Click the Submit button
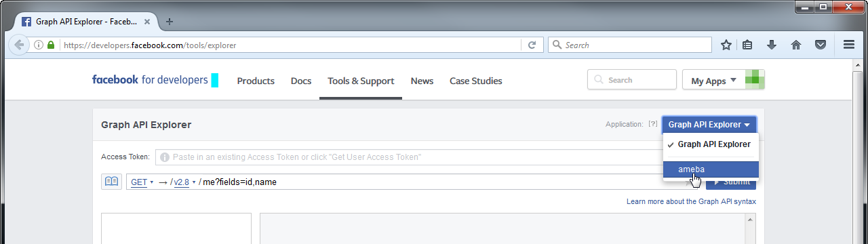 coord(731,182)
